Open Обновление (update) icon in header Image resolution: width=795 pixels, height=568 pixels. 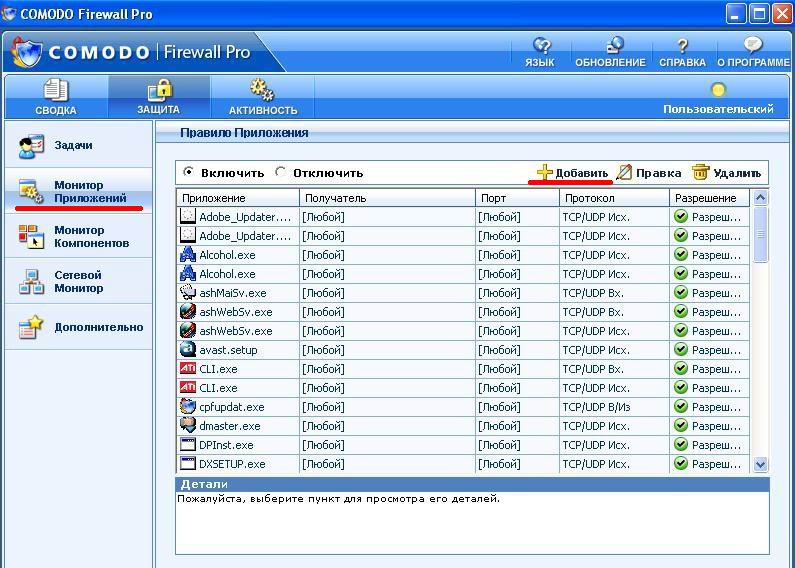pyautogui.click(x=610, y=47)
